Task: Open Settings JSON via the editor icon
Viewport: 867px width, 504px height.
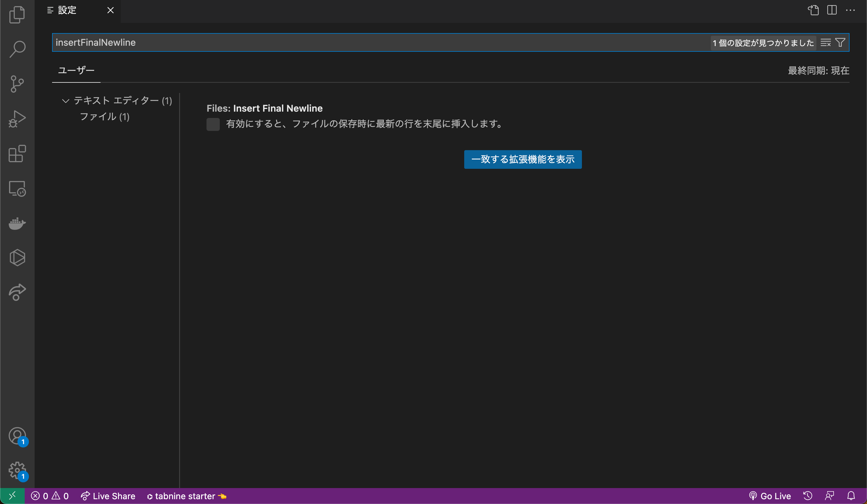Action: pyautogui.click(x=813, y=10)
